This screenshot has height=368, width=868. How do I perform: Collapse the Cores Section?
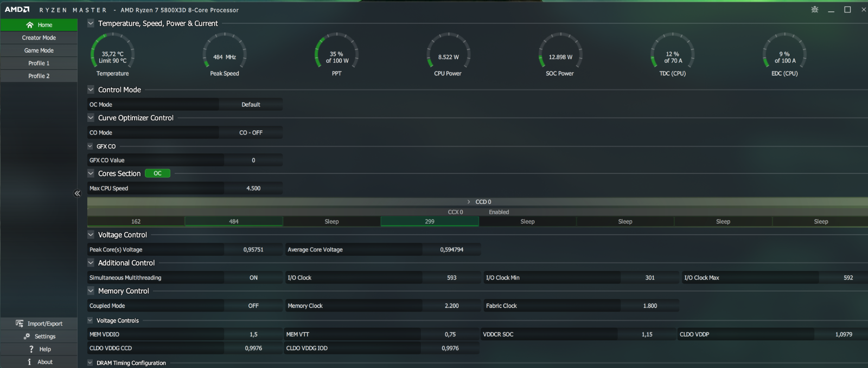91,173
